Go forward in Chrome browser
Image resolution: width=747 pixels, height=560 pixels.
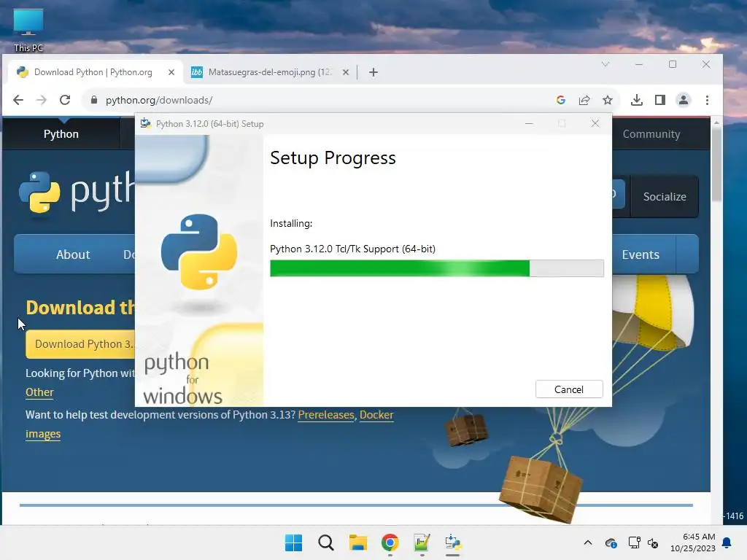(x=42, y=100)
